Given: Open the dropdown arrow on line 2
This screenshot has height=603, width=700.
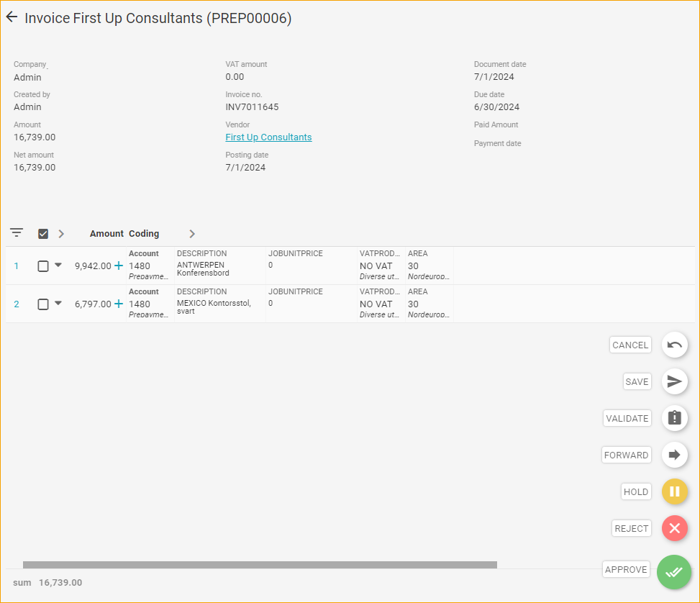Looking at the screenshot, I should click(58, 303).
